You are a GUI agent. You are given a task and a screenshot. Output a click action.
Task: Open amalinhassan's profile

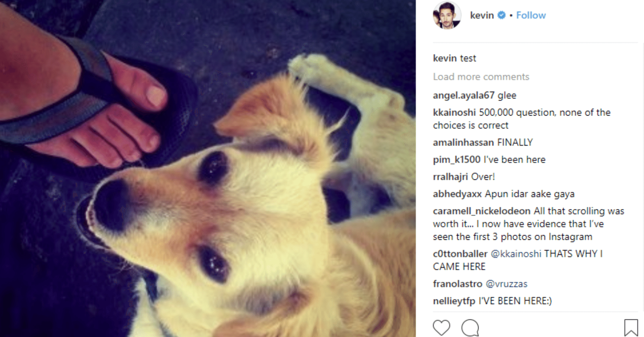click(x=463, y=142)
